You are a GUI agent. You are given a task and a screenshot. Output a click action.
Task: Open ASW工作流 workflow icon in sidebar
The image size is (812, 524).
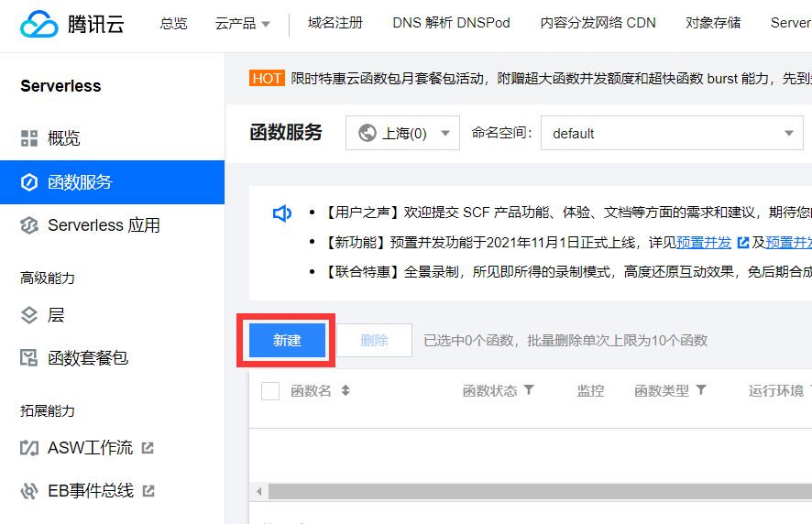point(29,448)
